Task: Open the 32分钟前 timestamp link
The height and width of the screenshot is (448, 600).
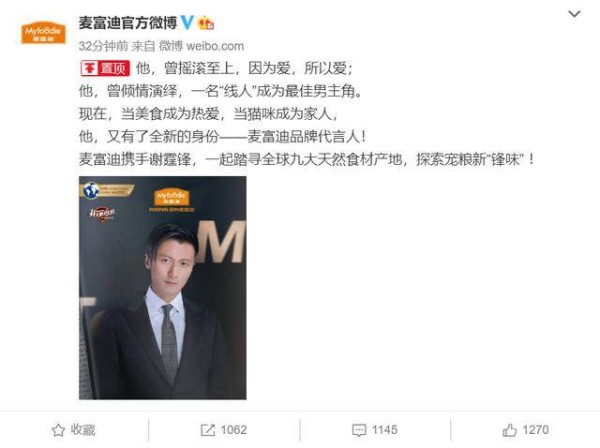Action: pos(103,46)
